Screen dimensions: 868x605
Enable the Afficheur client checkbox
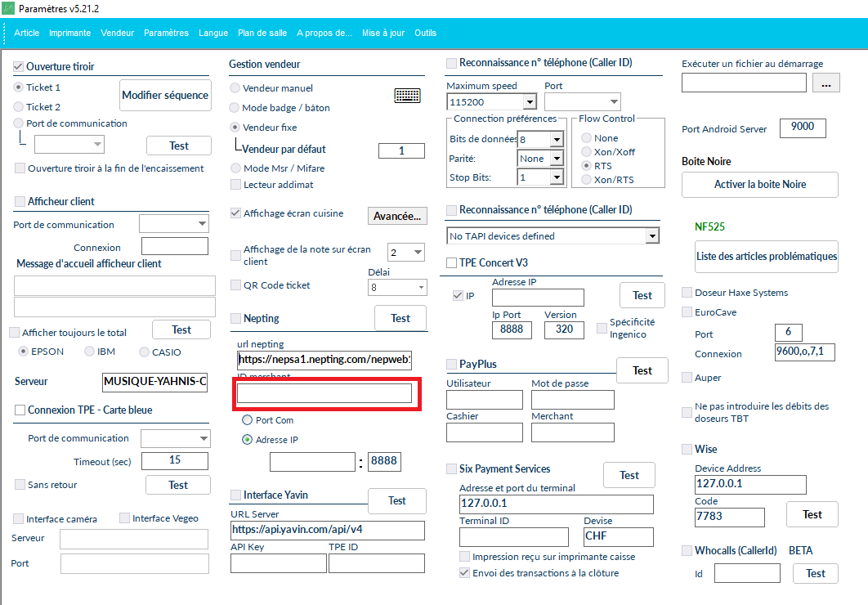20,201
